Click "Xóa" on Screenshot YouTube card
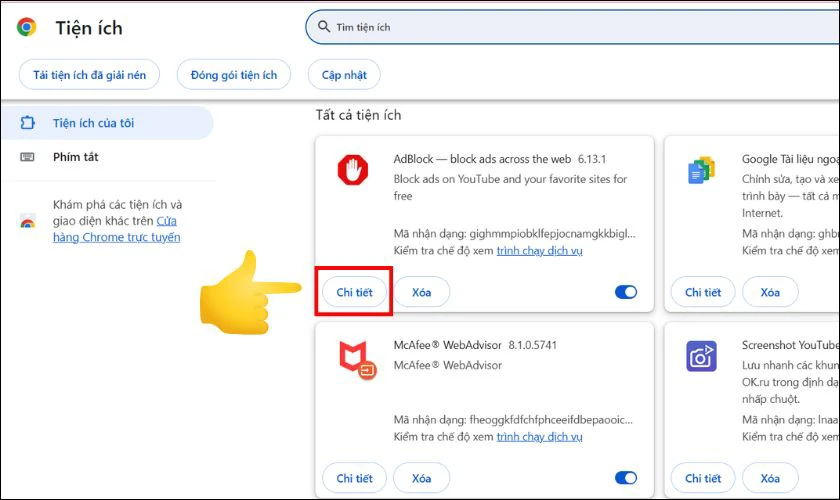The width and height of the screenshot is (840, 500). tap(770, 478)
